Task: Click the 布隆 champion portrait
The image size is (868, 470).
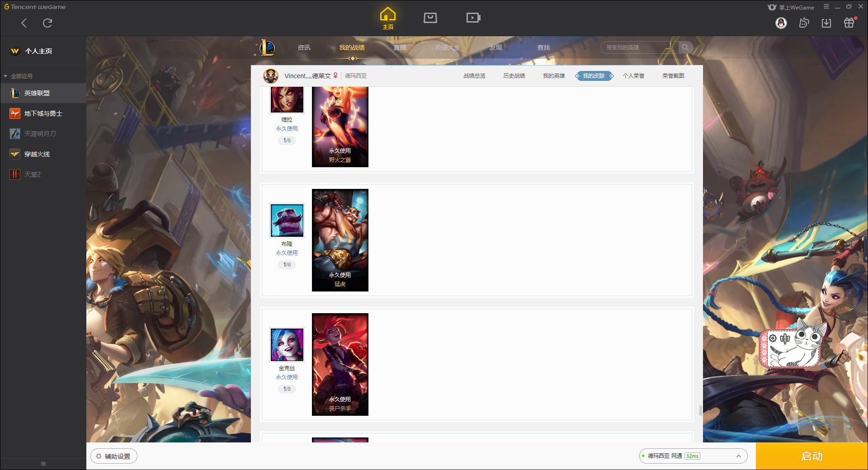Action: [287, 221]
